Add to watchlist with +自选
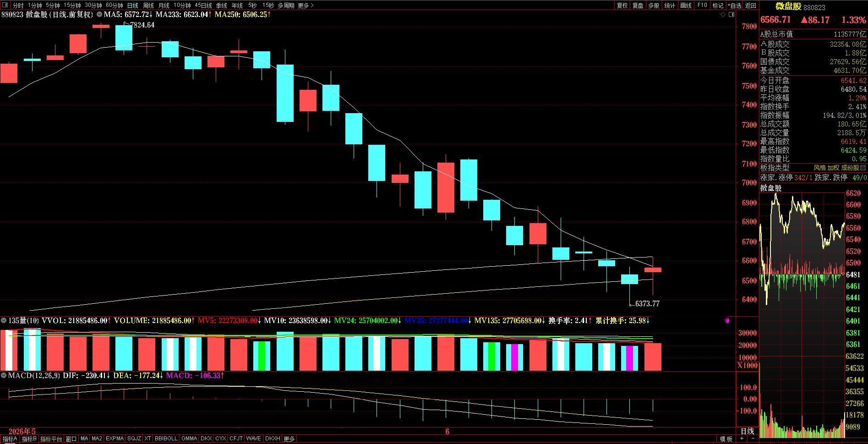This screenshot has width=868, height=444. 734,5
